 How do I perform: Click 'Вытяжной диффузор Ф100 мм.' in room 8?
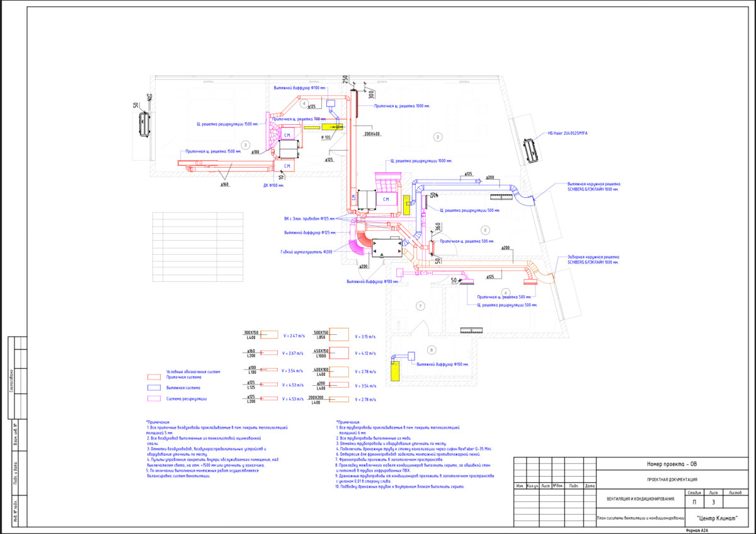pyautogui.click(x=442, y=364)
